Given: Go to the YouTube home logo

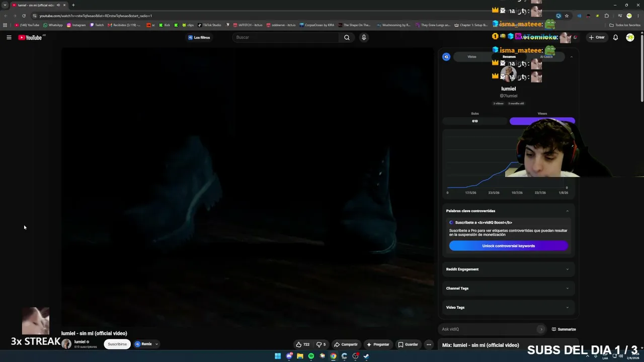Looking at the screenshot, I should pos(30,38).
